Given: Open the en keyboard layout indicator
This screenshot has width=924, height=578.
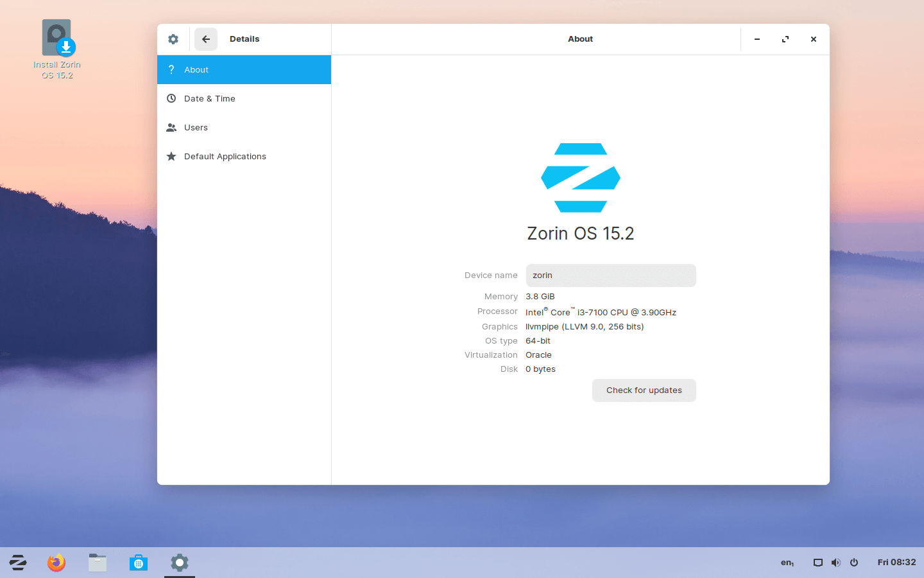Looking at the screenshot, I should tap(787, 563).
